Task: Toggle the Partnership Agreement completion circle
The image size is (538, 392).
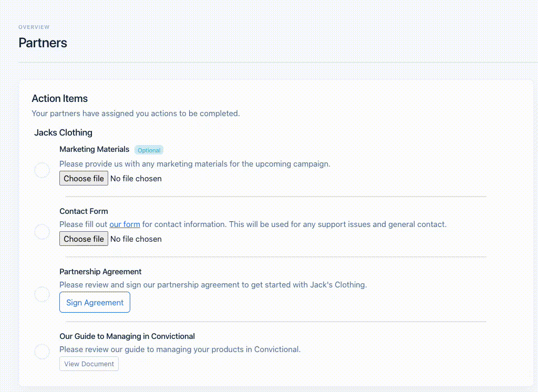Action: [42, 294]
